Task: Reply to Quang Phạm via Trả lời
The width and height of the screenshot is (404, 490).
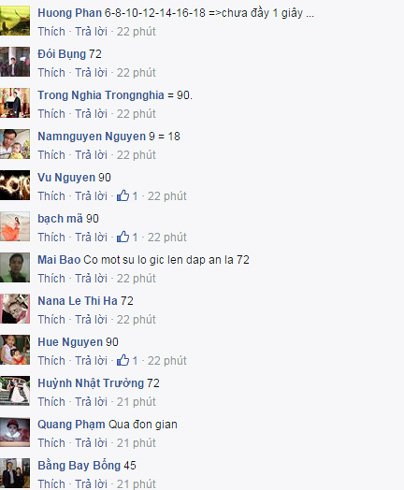Action: click(x=91, y=443)
